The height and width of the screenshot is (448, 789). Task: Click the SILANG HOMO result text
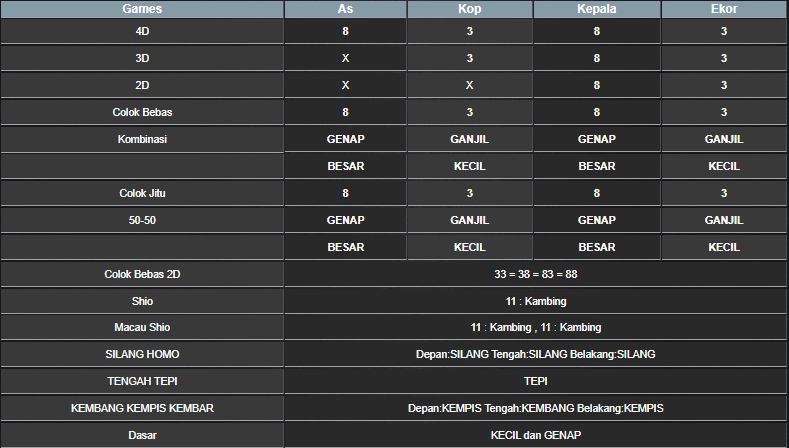536,355
